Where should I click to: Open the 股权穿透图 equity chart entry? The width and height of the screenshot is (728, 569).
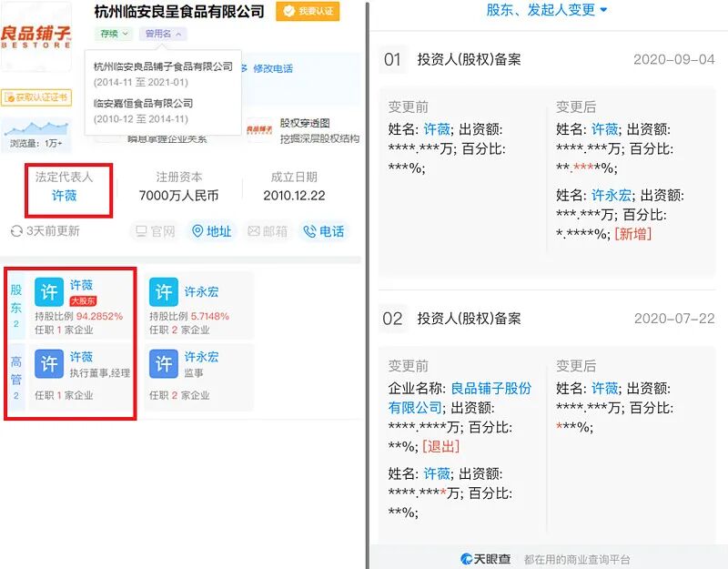coord(305,123)
